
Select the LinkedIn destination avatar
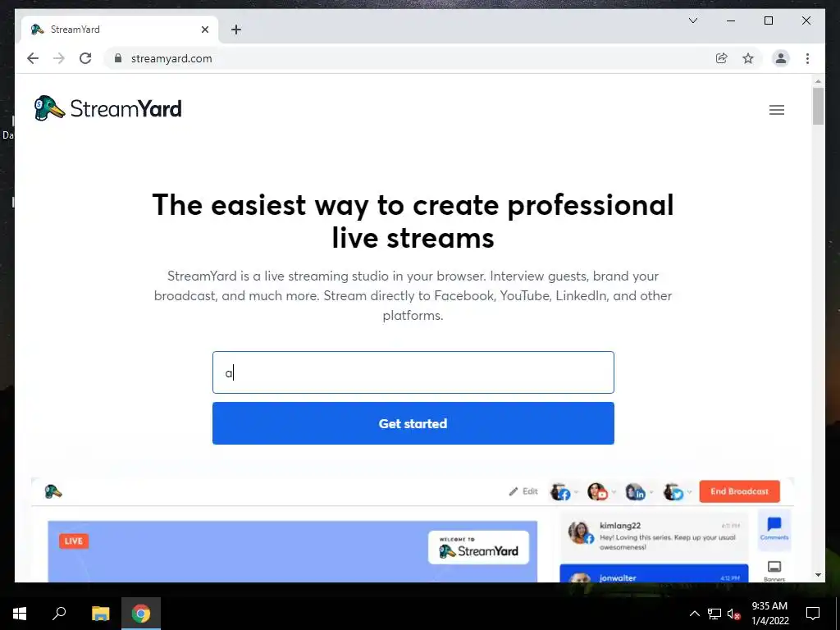point(635,492)
